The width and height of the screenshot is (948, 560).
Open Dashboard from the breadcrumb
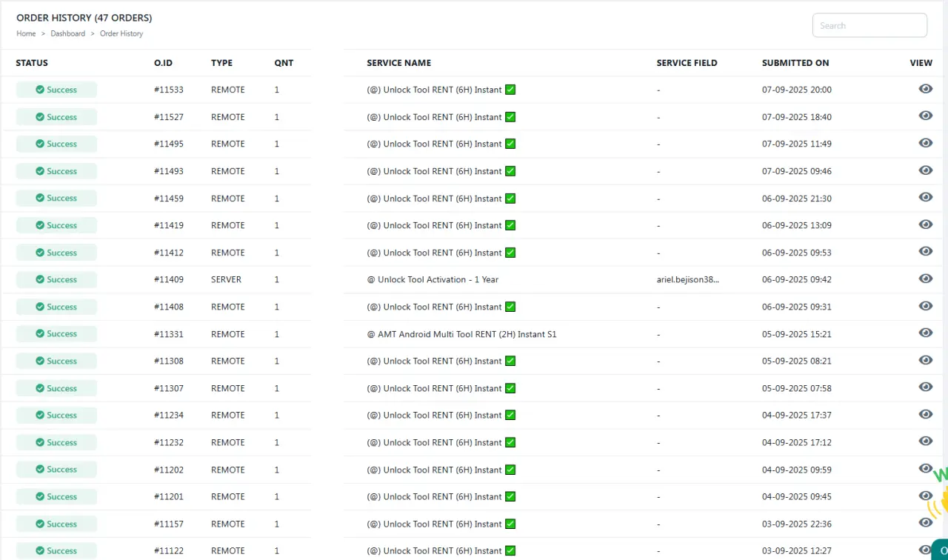tap(68, 33)
